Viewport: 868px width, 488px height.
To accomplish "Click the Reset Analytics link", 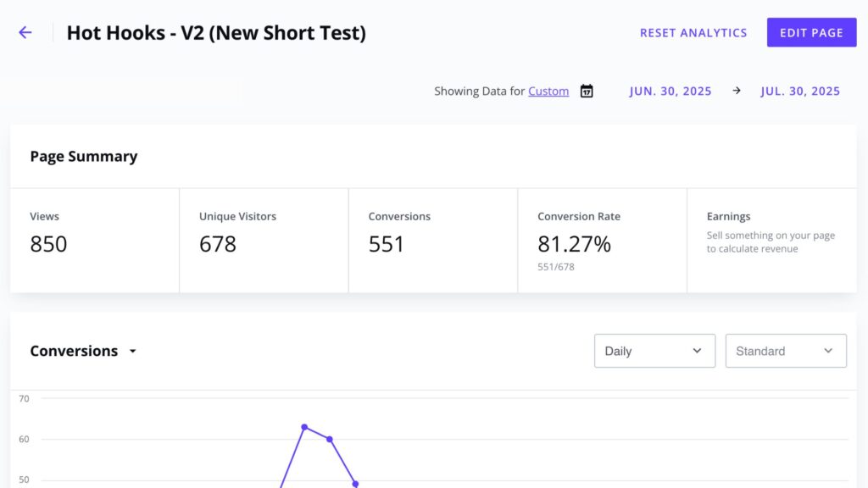I will pyautogui.click(x=693, y=33).
